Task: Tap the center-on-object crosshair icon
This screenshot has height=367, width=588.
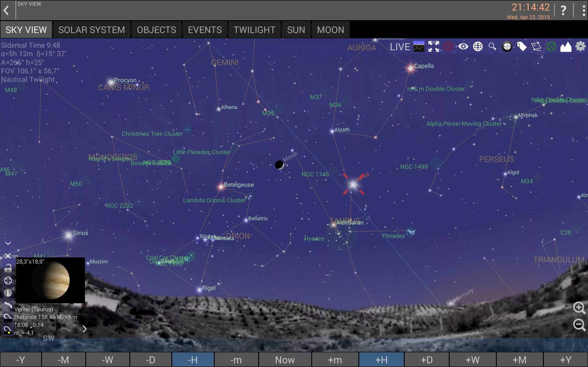Action: (8, 281)
